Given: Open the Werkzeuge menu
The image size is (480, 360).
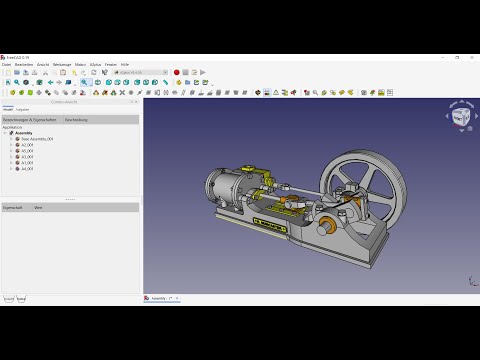Looking at the screenshot, I should (x=62, y=65).
